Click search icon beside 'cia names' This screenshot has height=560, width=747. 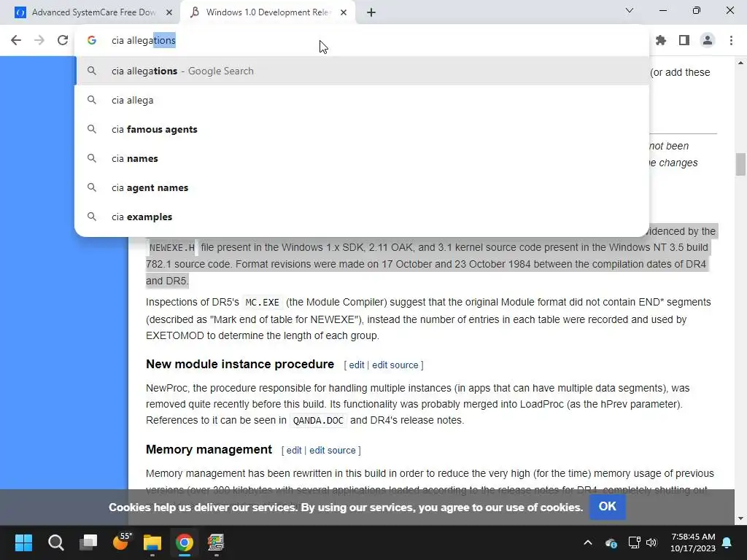[92, 158]
